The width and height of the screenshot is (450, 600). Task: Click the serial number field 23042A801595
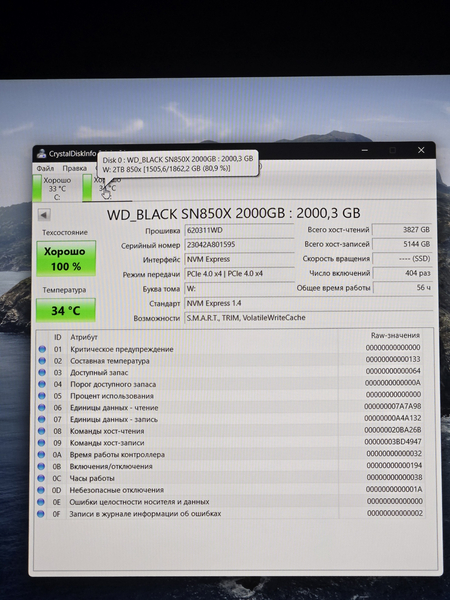(239, 245)
